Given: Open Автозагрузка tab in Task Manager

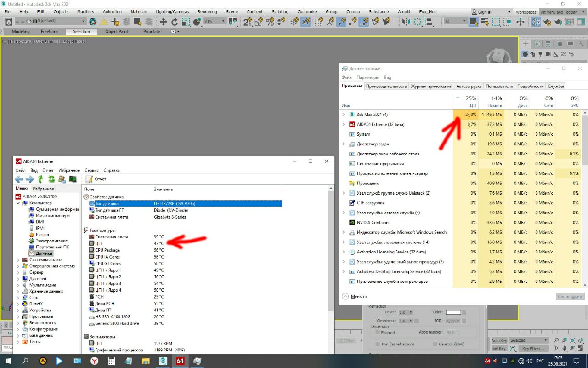Looking at the screenshot, I should (x=469, y=86).
